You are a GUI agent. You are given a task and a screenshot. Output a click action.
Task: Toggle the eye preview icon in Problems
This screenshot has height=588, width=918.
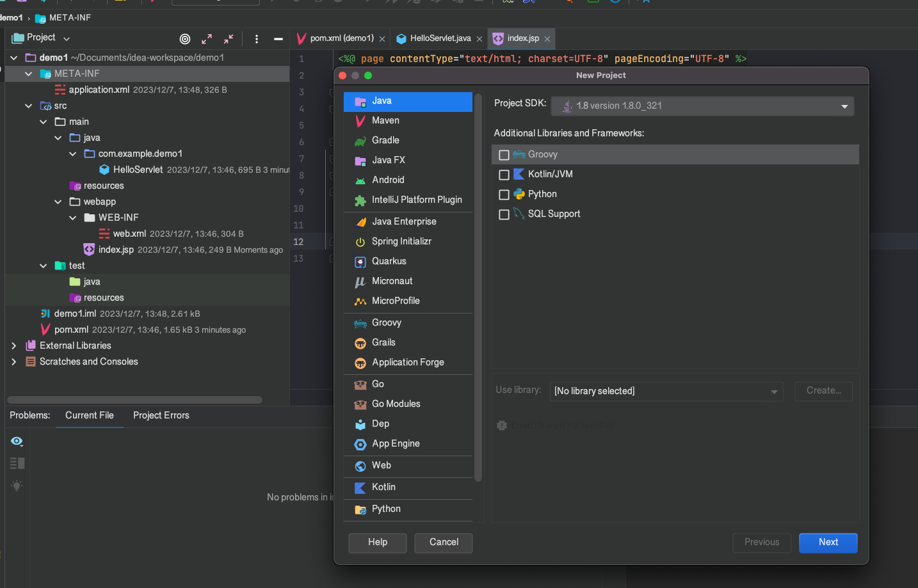[17, 441]
